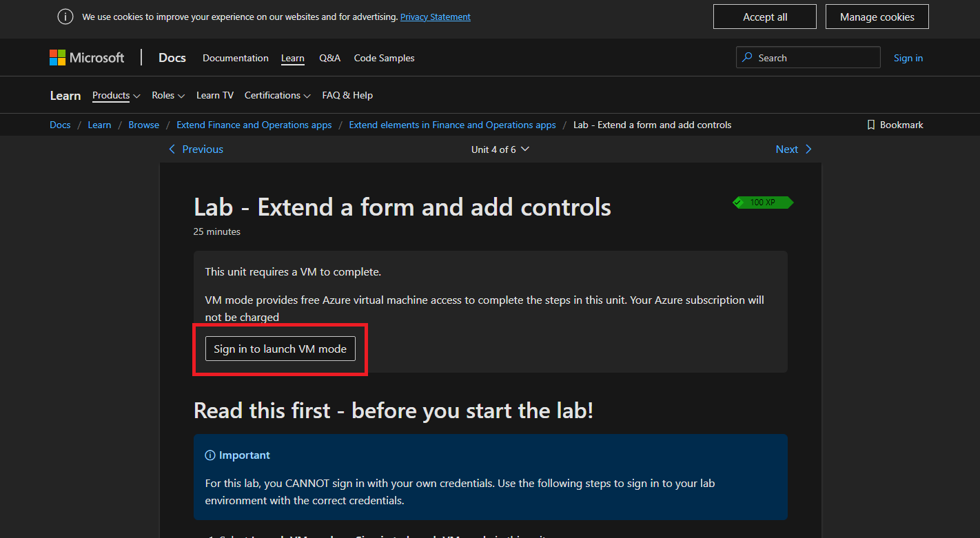980x538 pixels.
Task: Open the Documentation menu item
Action: (x=236, y=58)
